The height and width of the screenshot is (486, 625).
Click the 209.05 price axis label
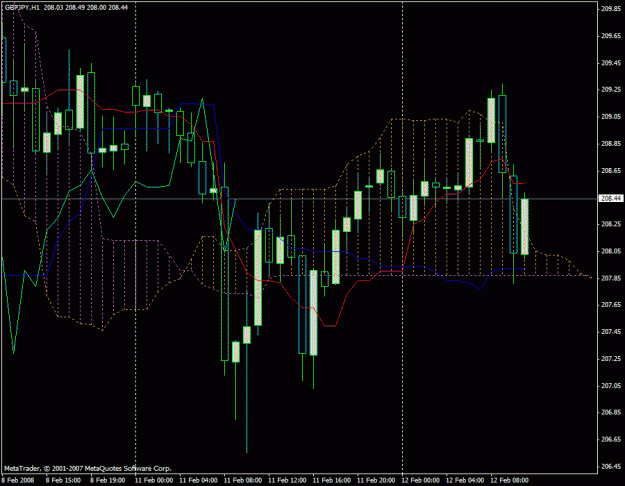tap(611, 116)
